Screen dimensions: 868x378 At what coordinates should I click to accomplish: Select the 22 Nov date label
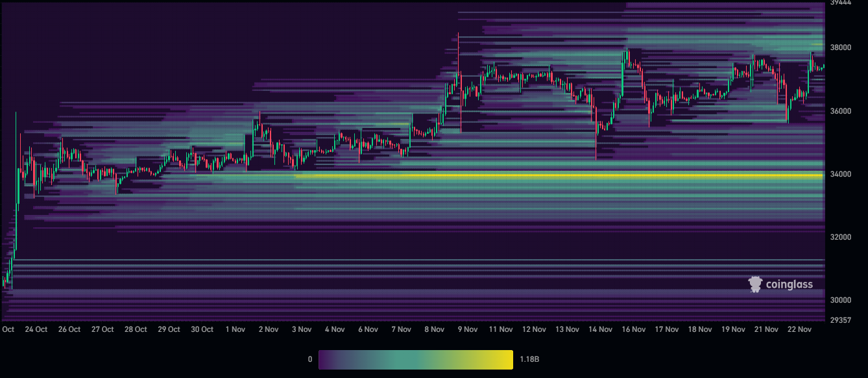[x=799, y=329]
